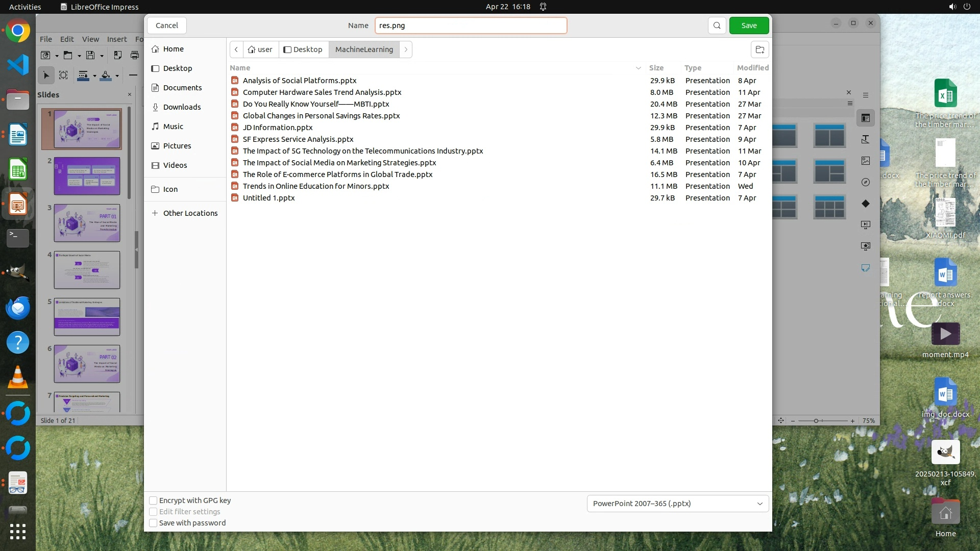The height and width of the screenshot is (551, 980).
Task: Click the Name column sort arrow
Action: [638, 68]
